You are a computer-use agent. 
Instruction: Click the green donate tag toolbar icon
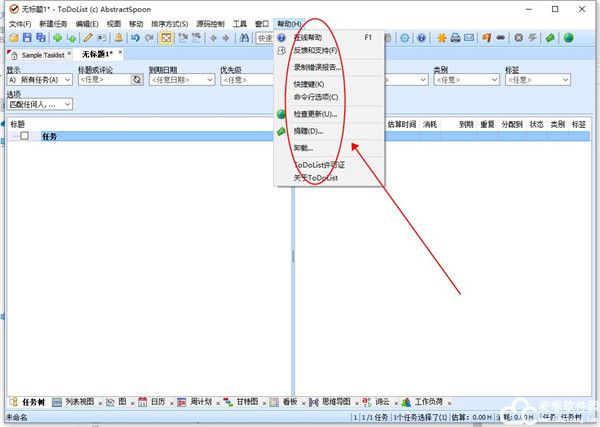coord(549,38)
